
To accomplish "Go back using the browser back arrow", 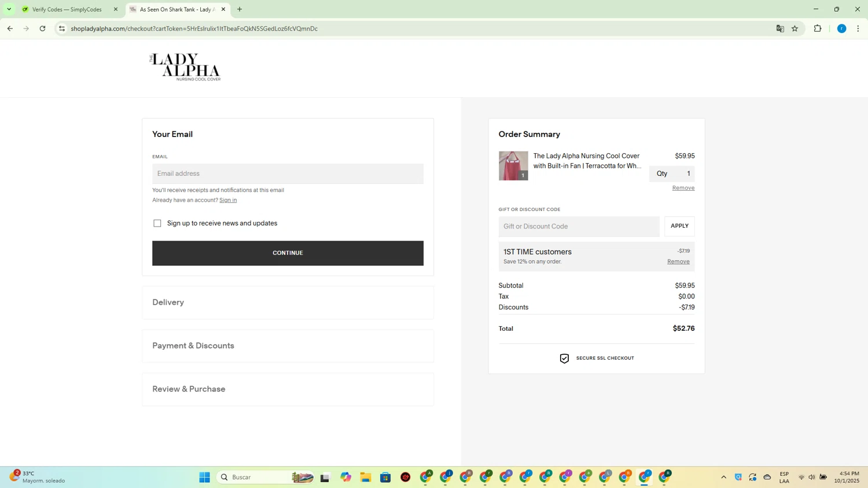I will 10,28.
